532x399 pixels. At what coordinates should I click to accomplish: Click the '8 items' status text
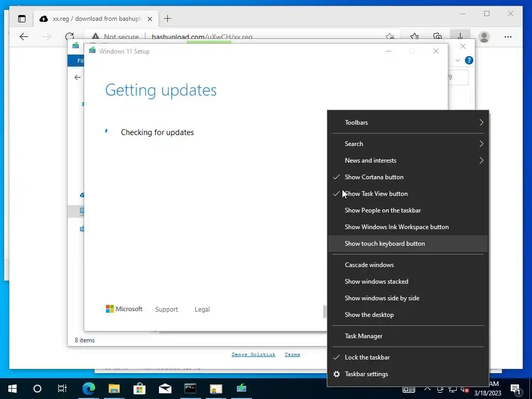click(85, 340)
